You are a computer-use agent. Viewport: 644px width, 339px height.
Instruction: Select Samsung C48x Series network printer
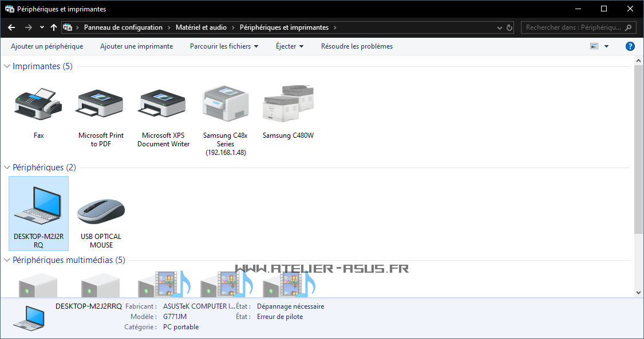[226, 105]
